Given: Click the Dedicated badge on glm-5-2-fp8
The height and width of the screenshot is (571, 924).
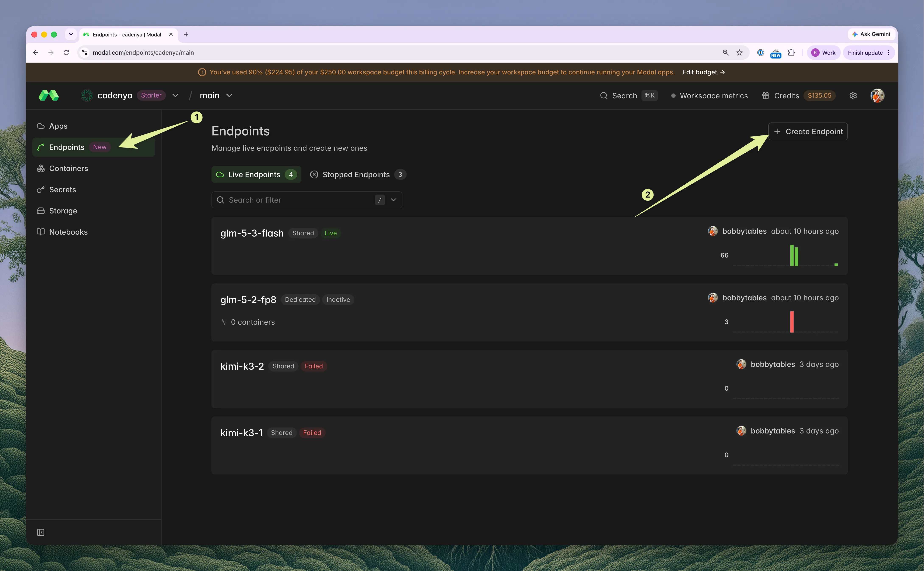Looking at the screenshot, I should [300, 299].
